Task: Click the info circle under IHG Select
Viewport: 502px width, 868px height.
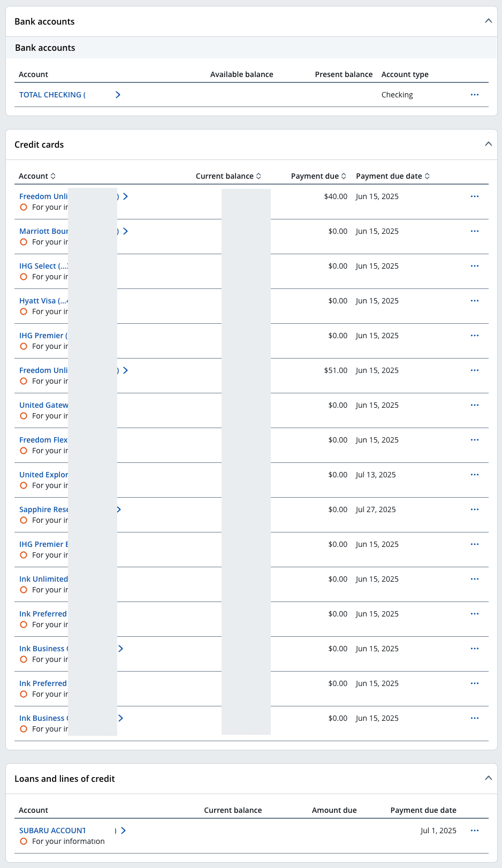Action: click(24, 277)
